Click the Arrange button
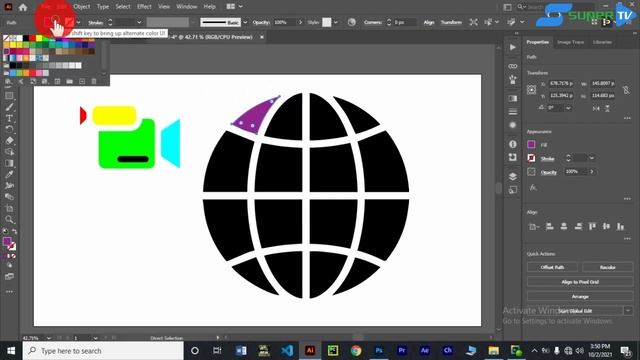The width and height of the screenshot is (640, 360). pyautogui.click(x=580, y=297)
